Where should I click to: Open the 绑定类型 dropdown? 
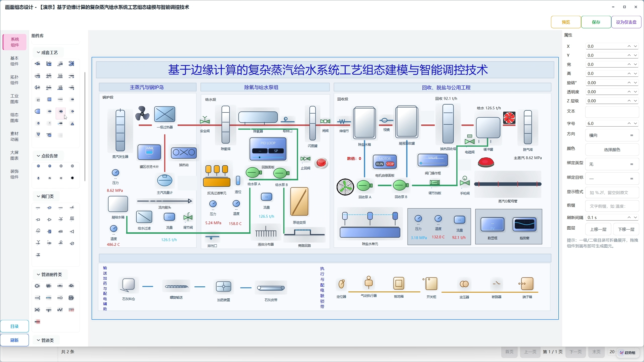[x=612, y=164]
